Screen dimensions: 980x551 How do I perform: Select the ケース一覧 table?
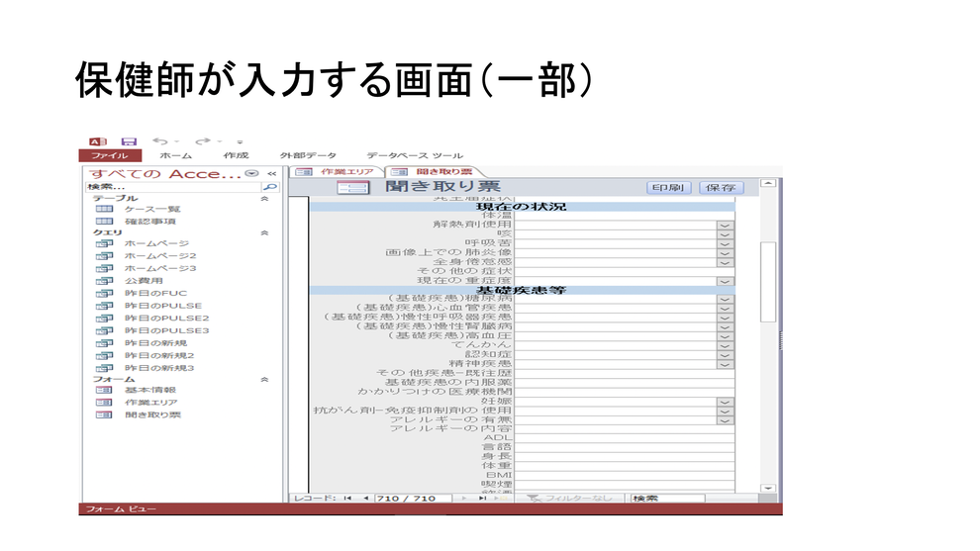tap(151, 210)
